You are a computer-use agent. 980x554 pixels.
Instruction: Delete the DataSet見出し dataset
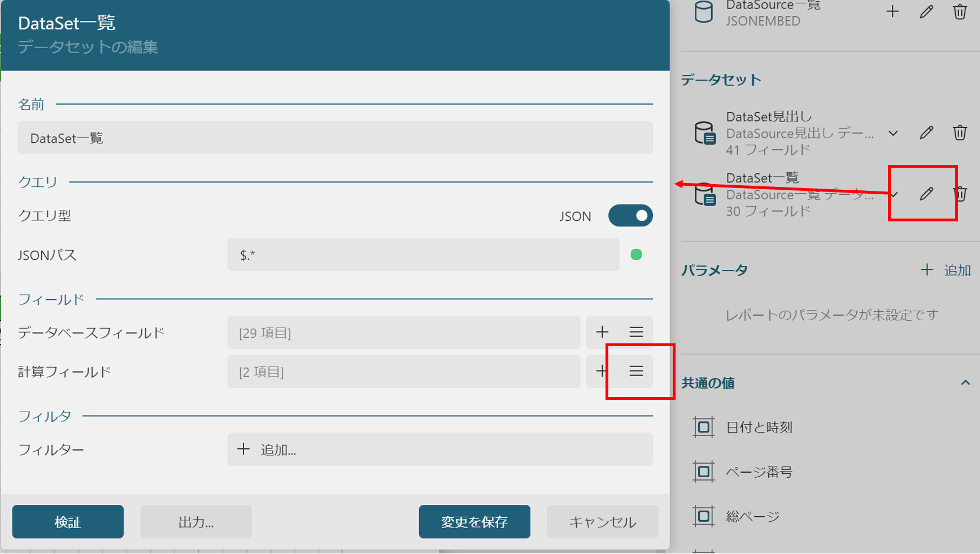(960, 133)
